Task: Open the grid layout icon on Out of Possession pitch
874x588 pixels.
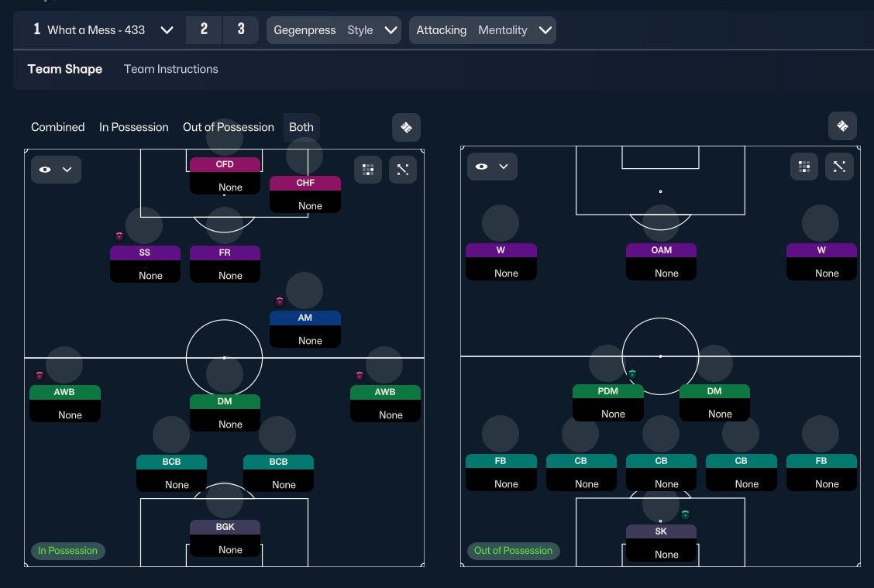Action: 804,167
